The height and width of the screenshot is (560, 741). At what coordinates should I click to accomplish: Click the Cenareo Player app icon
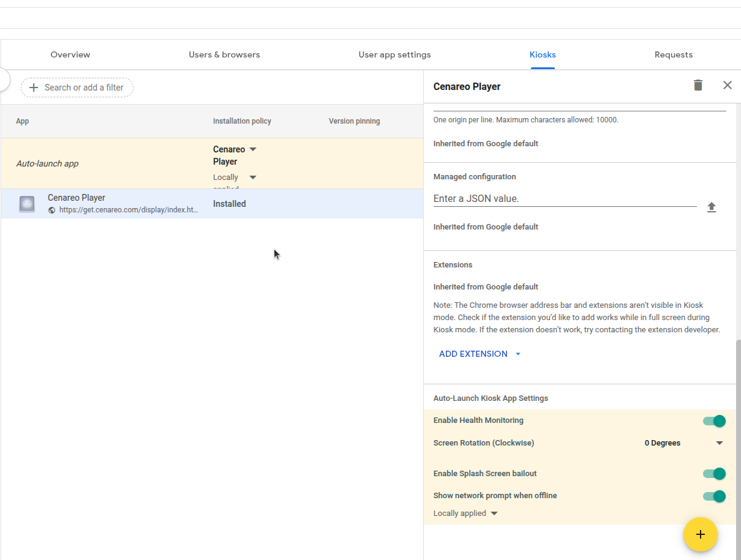click(27, 204)
